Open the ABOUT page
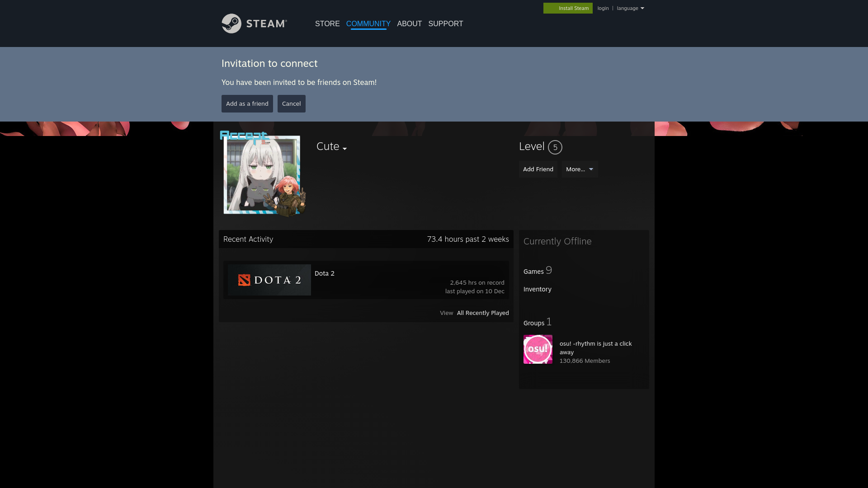The width and height of the screenshot is (868, 488). click(x=410, y=24)
